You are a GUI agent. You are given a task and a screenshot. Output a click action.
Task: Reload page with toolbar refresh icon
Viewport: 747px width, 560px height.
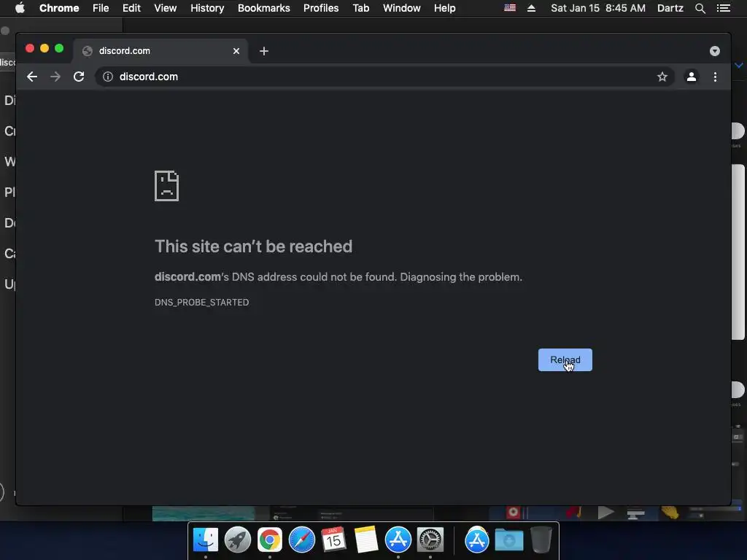(79, 77)
